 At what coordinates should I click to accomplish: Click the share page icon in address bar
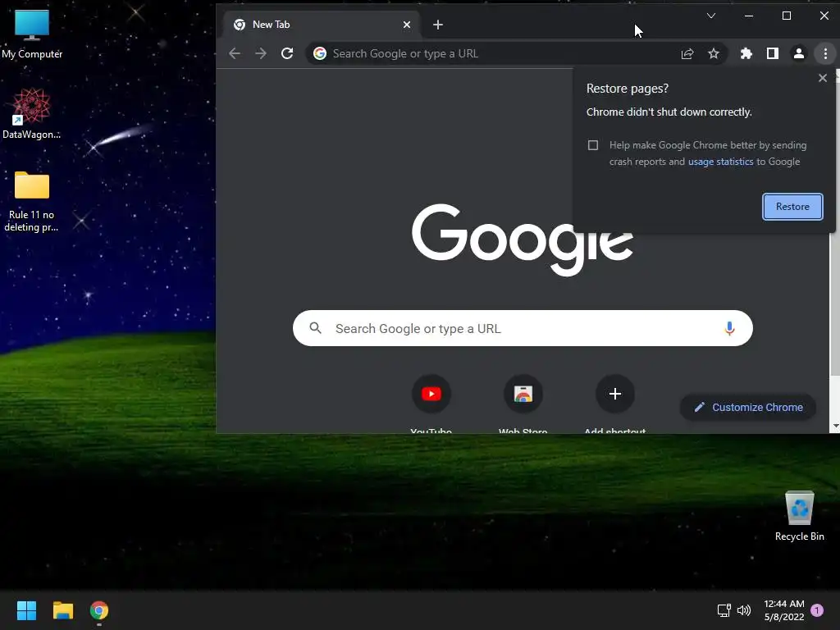[x=687, y=53]
